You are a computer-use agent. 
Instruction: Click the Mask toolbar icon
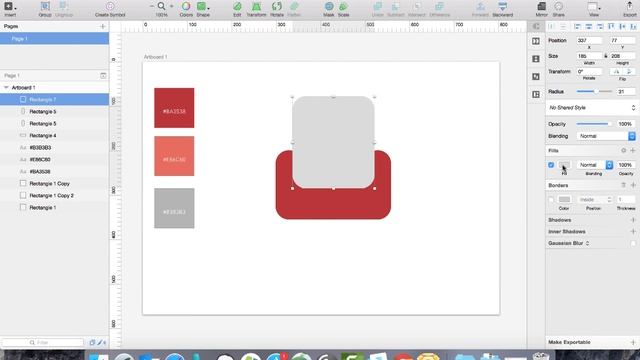(329, 6)
